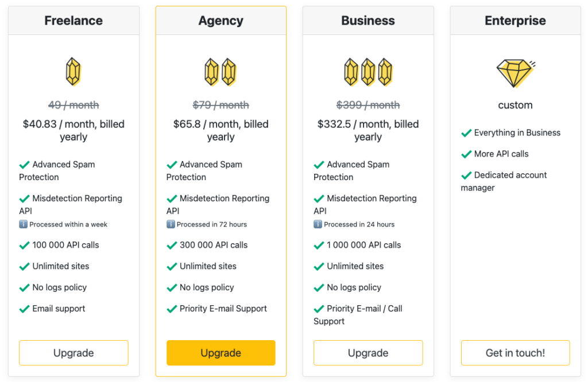Click Upgrade button in Business plan
The height and width of the screenshot is (382, 588).
pos(368,353)
